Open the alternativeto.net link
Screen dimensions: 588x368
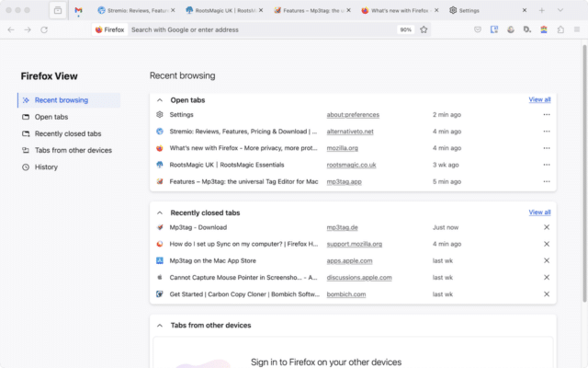coord(350,132)
